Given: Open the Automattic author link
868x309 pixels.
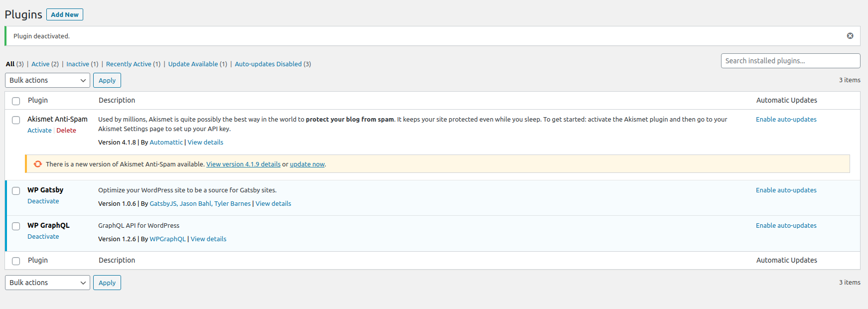Looking at the screenshot, I should [x=166, y=142].
